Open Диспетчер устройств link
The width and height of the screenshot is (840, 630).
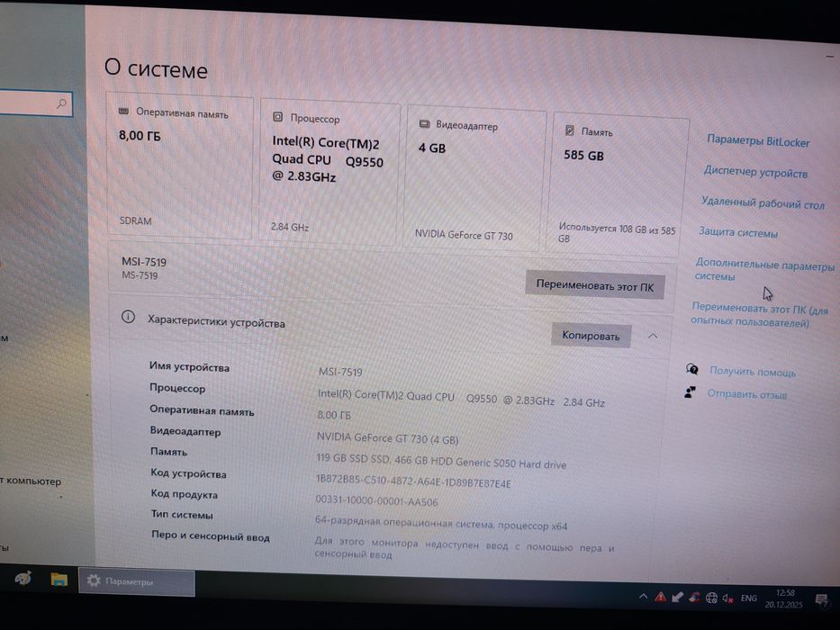tap(755, 172)
